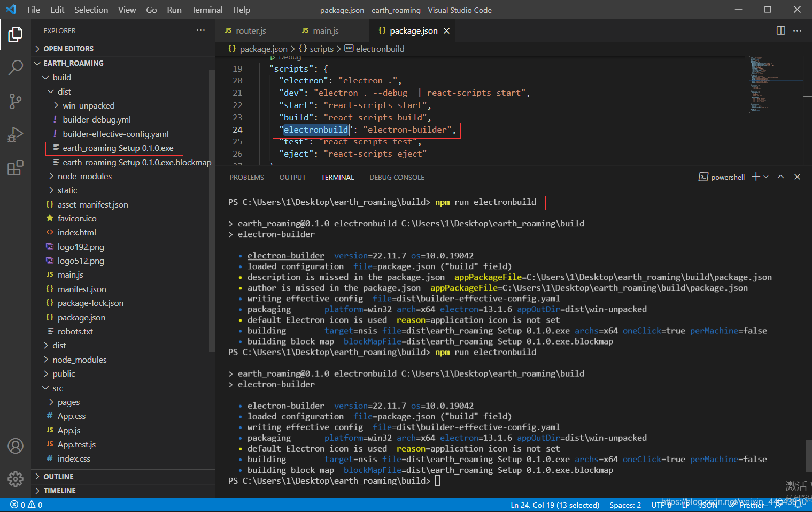Open Run and Debug view icon
This screenshot has width=812, height=512.
point(16,134)
